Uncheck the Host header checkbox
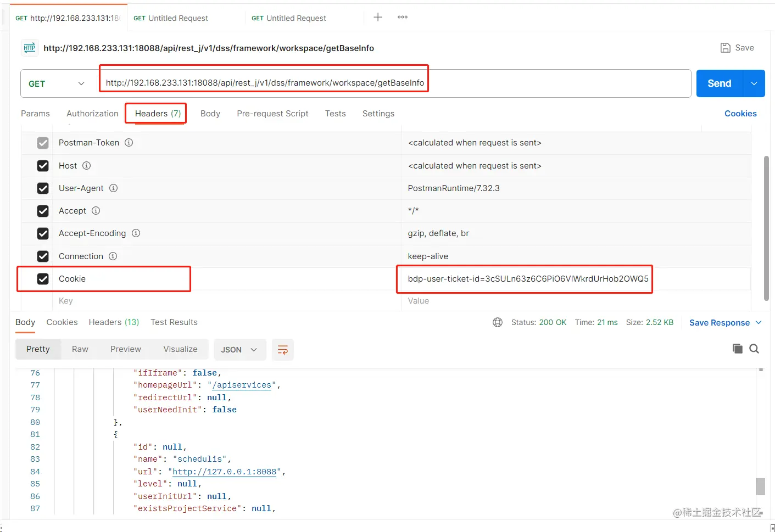The width and height of the screenshot is (775, 532). pyautogui.click(x=43, y=166)
